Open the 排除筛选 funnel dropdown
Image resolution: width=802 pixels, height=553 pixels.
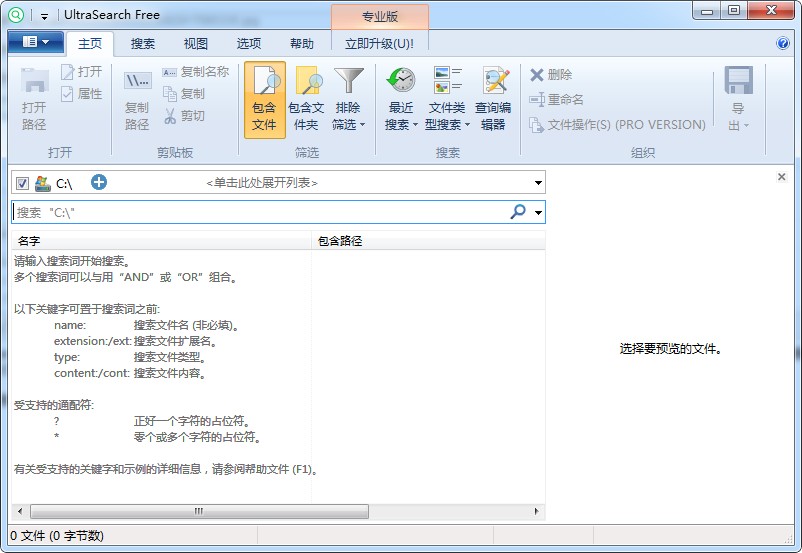[x=348, y=100]
